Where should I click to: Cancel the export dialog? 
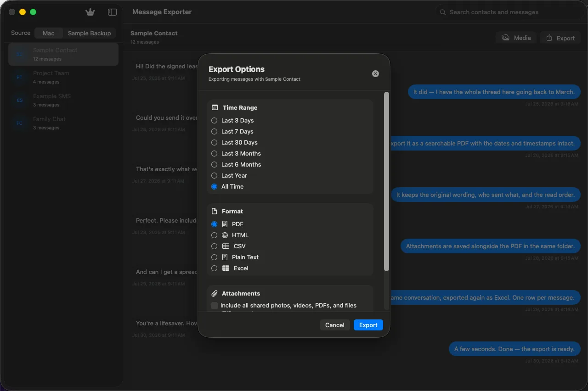pos(334,325)
